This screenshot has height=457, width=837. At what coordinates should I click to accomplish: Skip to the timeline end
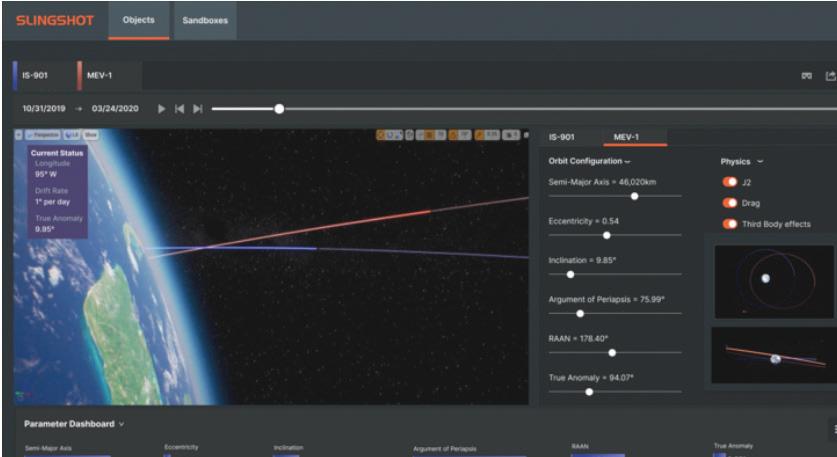(x=198, y=109)
